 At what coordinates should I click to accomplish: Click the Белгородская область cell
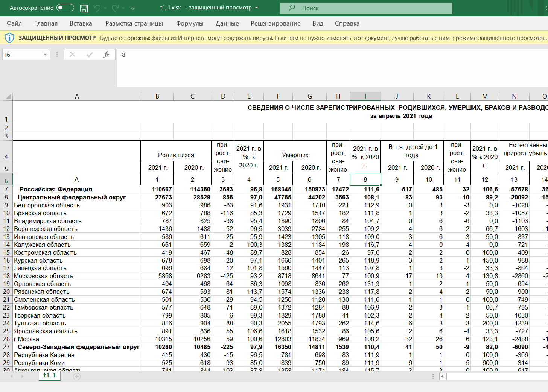(x=77, y=205)
